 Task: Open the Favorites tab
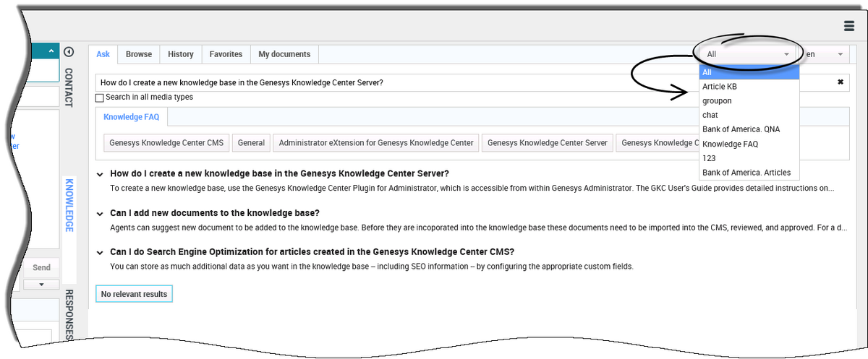pos(226,54)
